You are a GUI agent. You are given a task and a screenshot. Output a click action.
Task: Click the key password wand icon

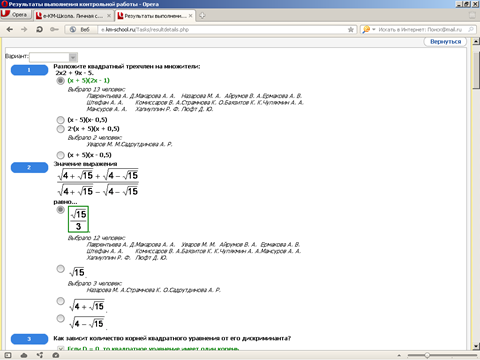[x=54, y=29]
